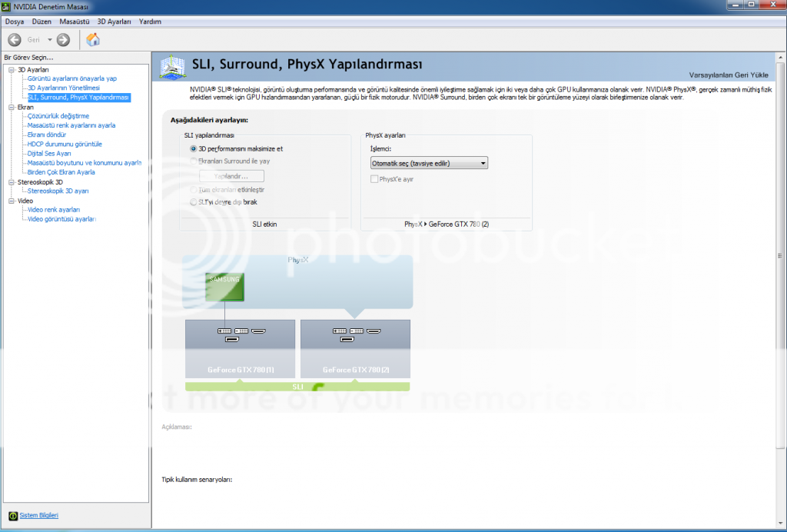The image size is (787, 532).
Task: Click the Samsung monitor icon in diagram
Action: pos(225,288)
